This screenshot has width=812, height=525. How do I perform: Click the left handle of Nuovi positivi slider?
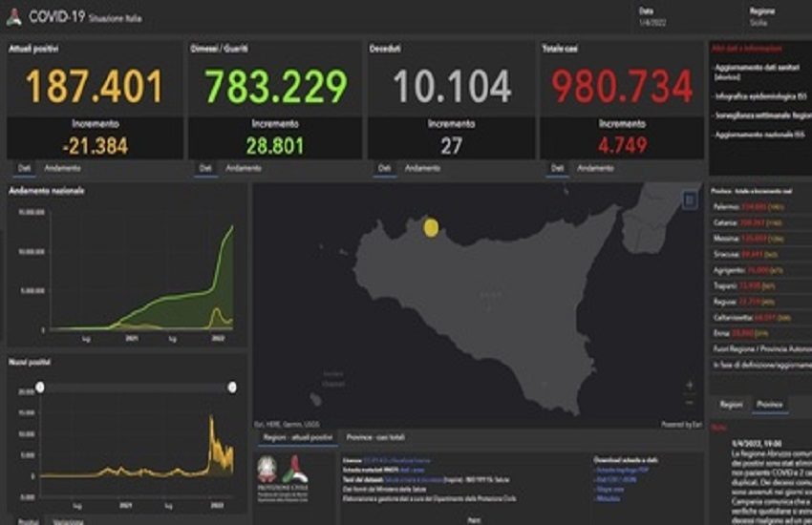tap(40, 387)
